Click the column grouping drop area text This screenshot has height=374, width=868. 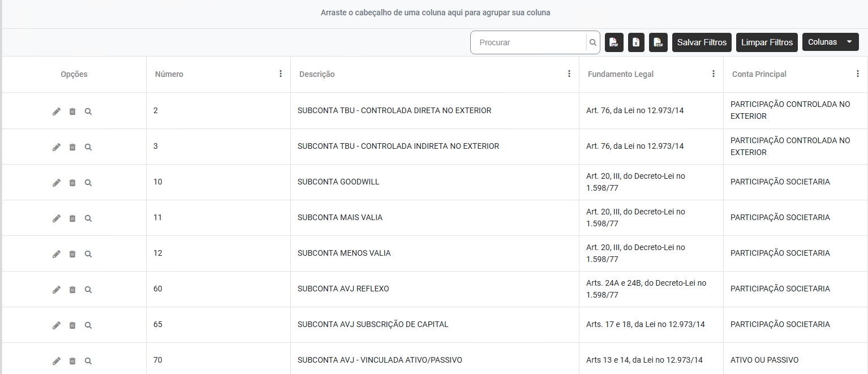tap(435, 12)
